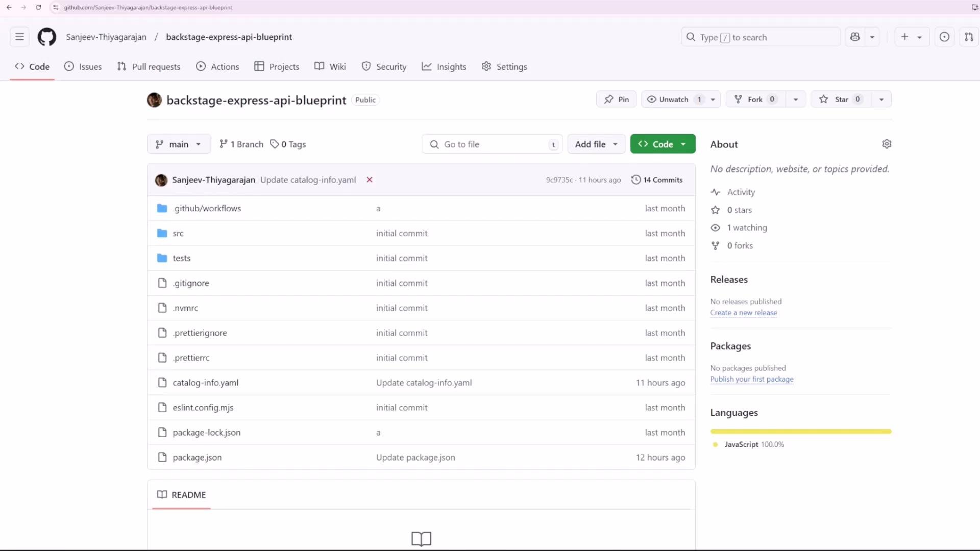
Task: Click the Update package.json commit message
Action: click(x=415, y=457)
